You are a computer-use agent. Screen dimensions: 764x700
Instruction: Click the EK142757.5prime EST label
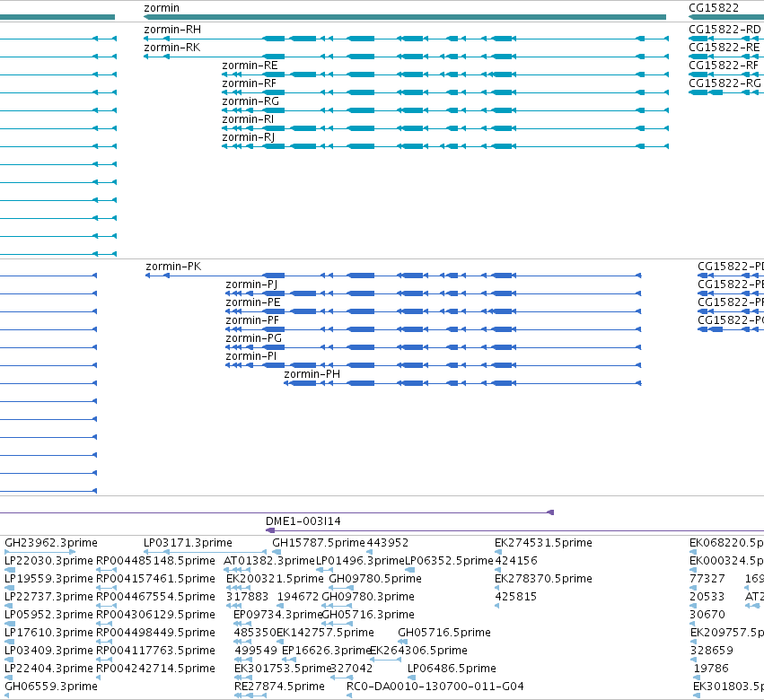point(325,633)
